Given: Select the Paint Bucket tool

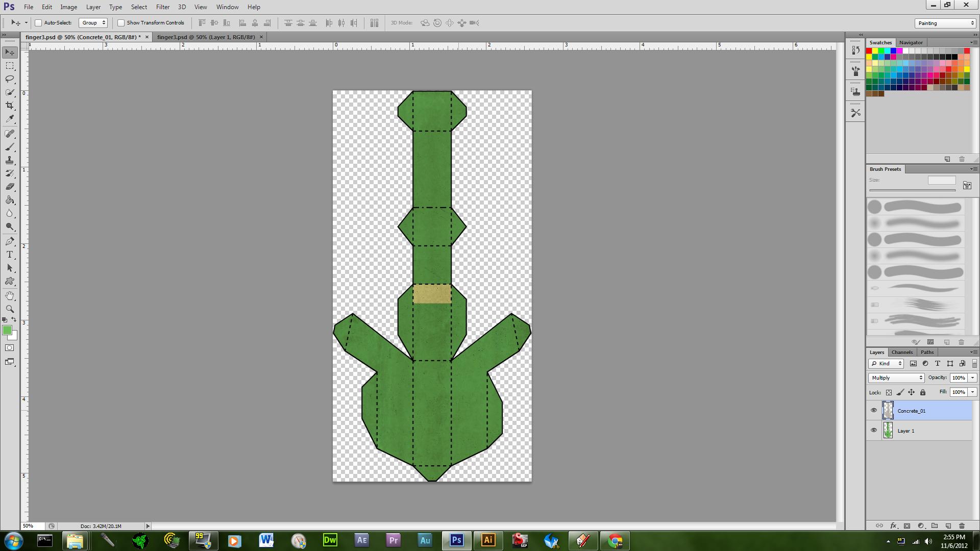Looking at the screenshot, I should [10, 200].
